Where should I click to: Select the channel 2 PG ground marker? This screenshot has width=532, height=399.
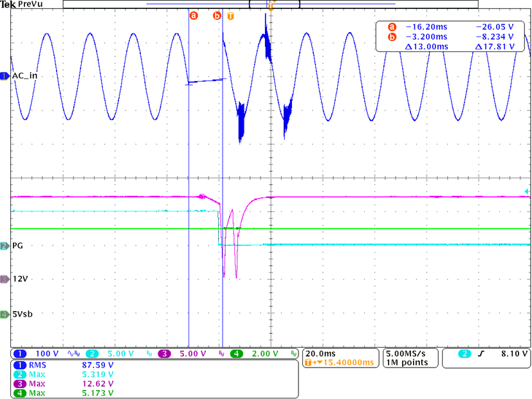(5, 245)
